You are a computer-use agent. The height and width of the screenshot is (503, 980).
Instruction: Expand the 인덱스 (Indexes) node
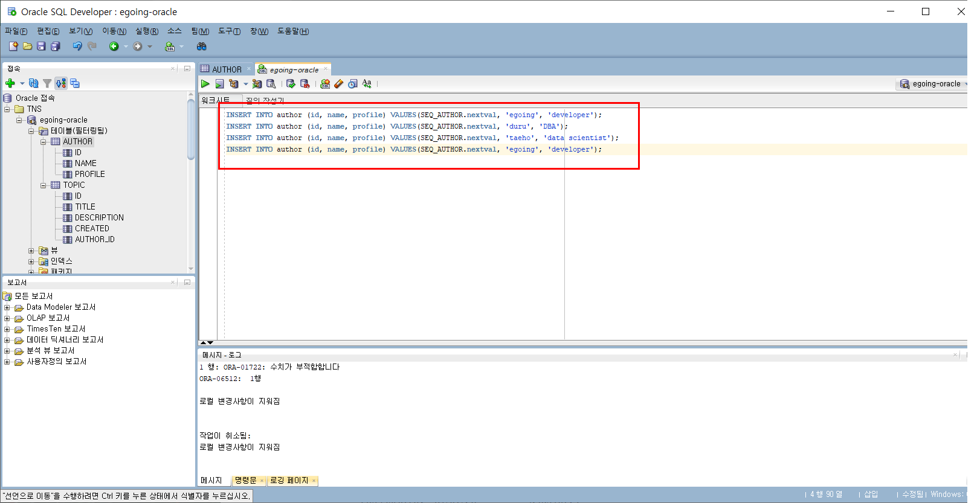[31, 261]
